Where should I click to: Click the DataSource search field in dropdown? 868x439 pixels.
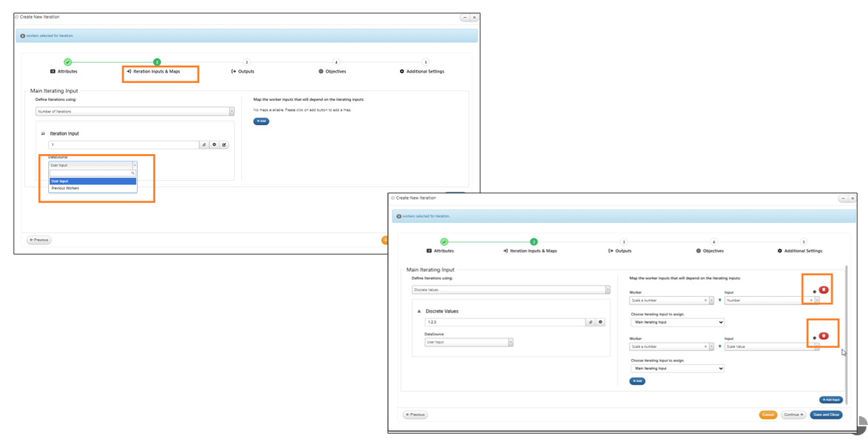tap(93, 173)
